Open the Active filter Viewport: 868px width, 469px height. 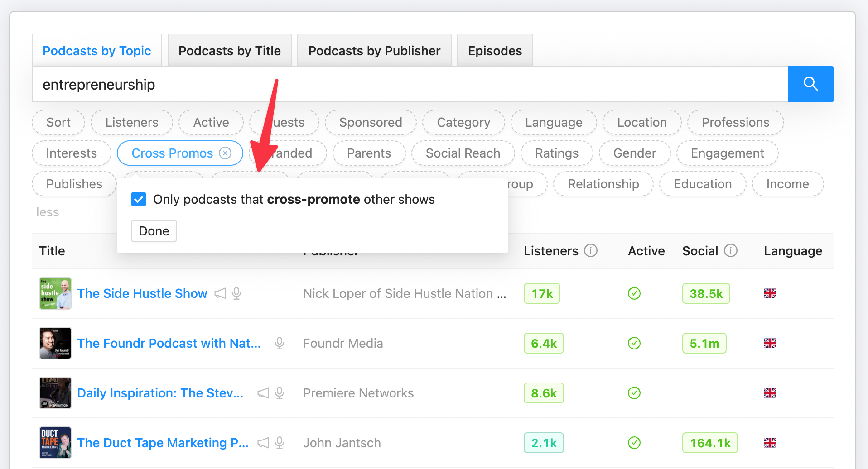[211, 122]
